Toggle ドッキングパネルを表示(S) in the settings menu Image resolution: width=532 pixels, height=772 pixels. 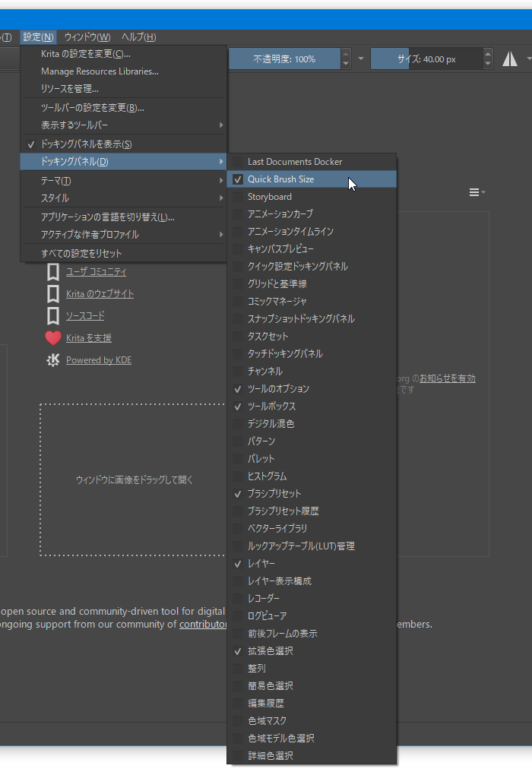(x=123, y=144)
